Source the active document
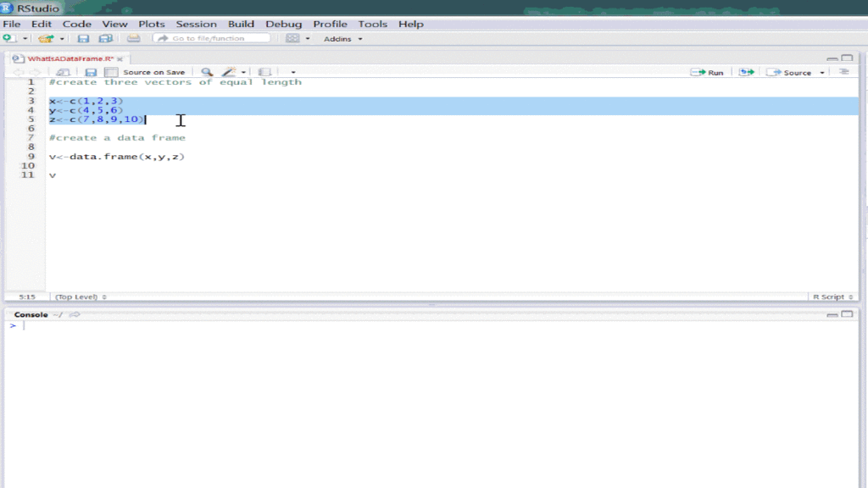Viewport: 868px width, 488px height. (789, 73)
